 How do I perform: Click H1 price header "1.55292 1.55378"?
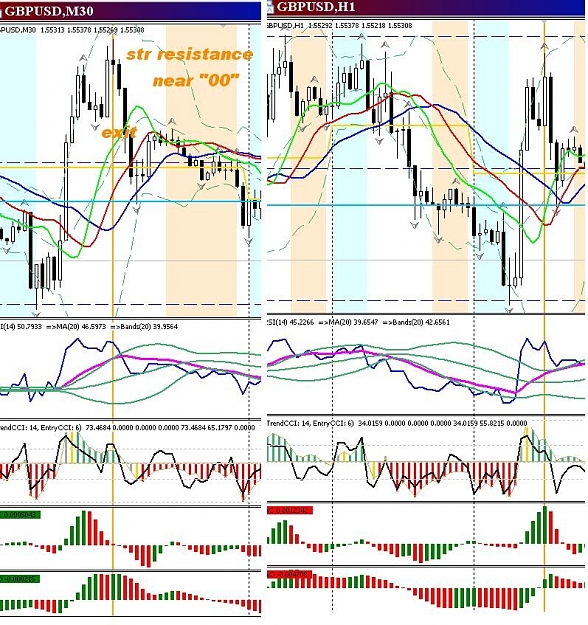(x=333, y=26)
